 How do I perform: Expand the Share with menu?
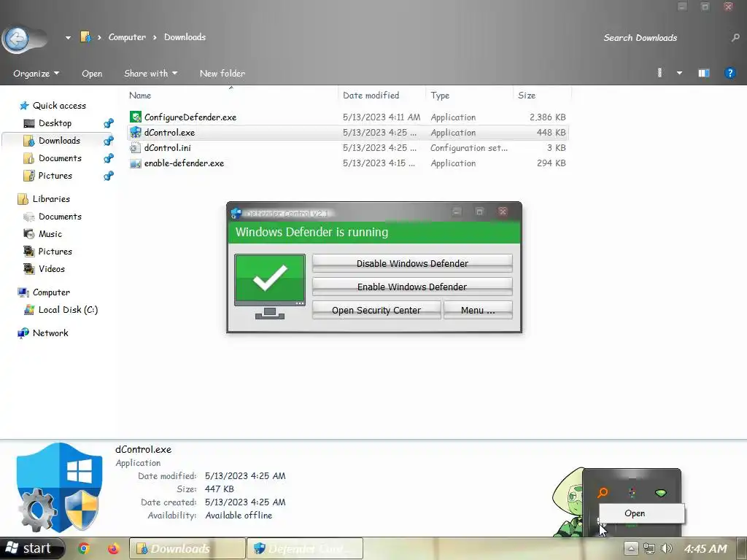(150, 74)
